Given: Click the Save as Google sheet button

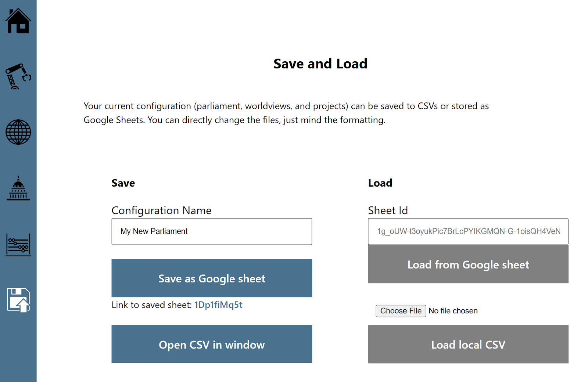Looking at the screenshot, I should tap(212, 278).
